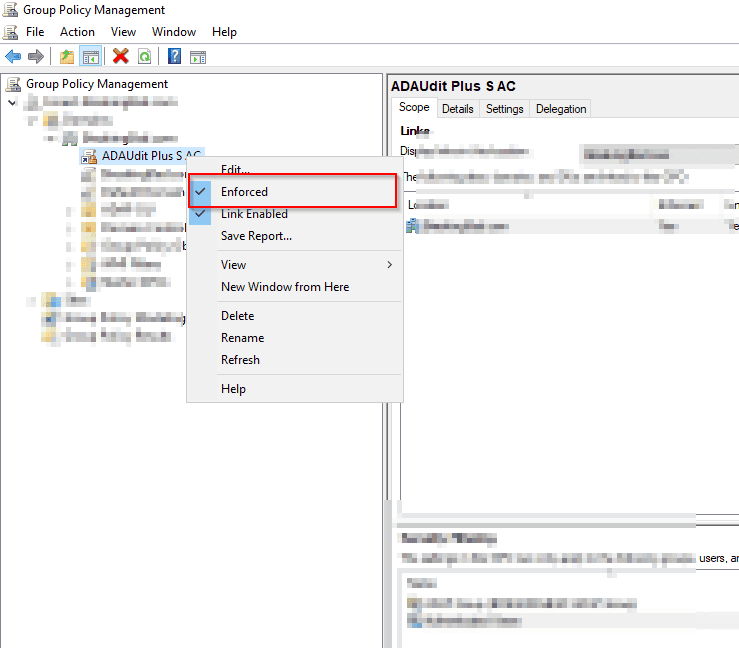Click the red X Delete toolbar icon

[121, 57]
